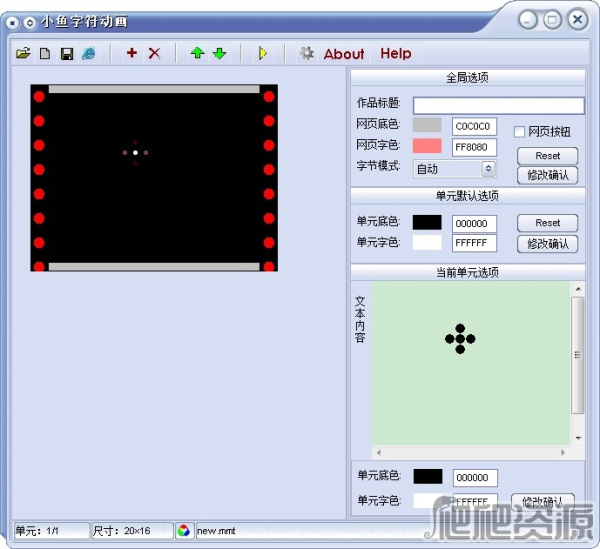Click the second round title bar icon button
The width and height of the screenshot is (600, 549).
29,23
